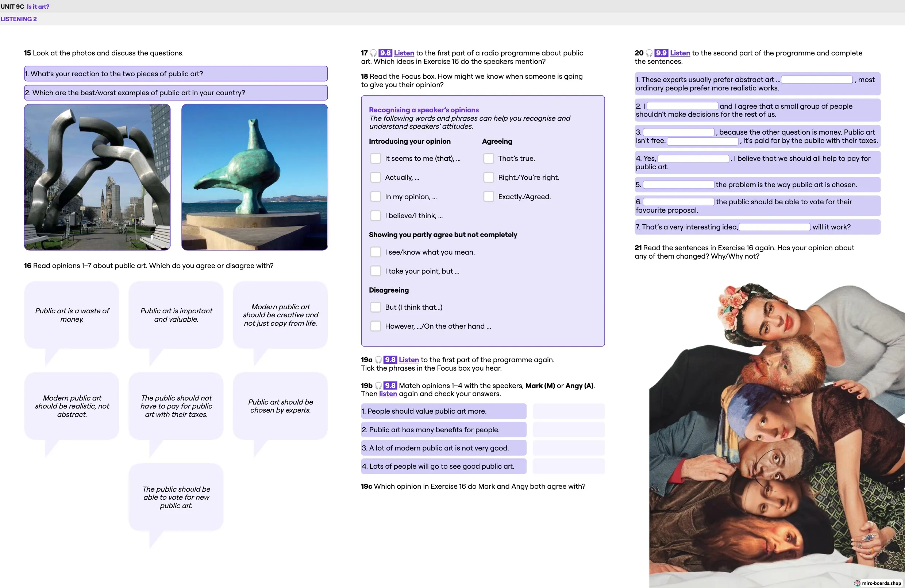The width and height of the screenshot is (905, 588).
Task: Click the blank after 'Yes,' in sentence 4
Action: click(693, 159)
